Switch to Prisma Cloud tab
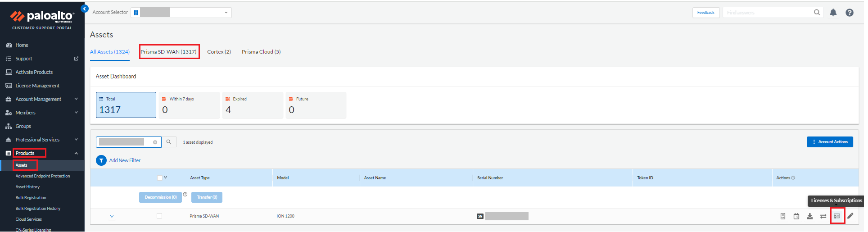Screen dimensions: 868x232 (x=261, y=52)
